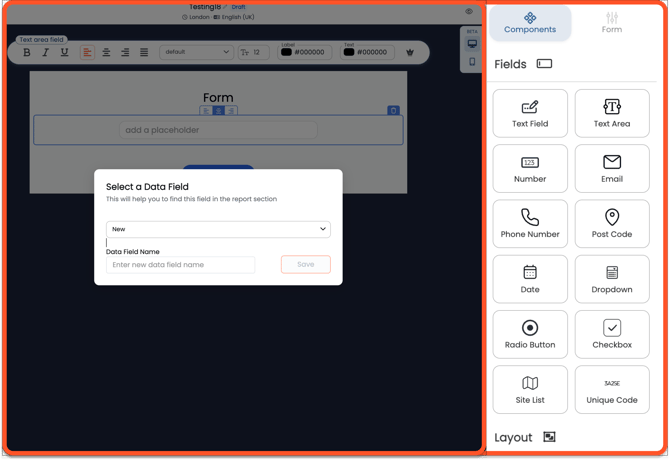
Task: Add the Site List field
Action: click(x=530, y=389)
